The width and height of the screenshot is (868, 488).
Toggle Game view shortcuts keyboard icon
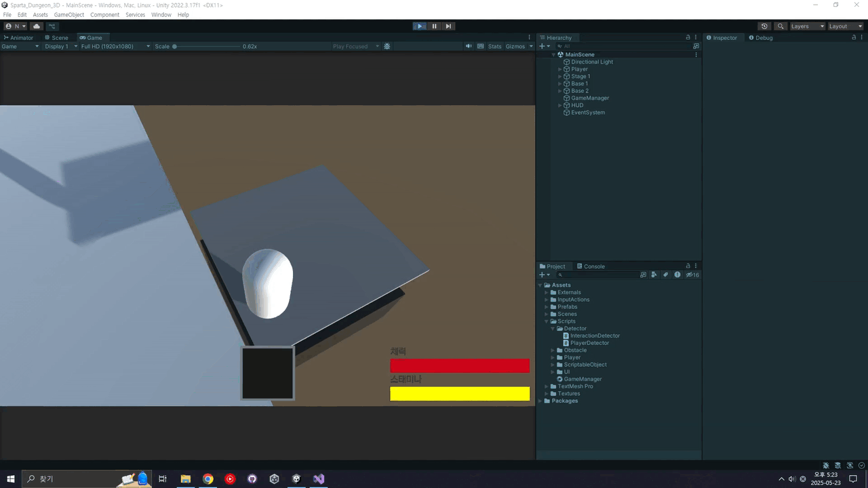point(481,46)
